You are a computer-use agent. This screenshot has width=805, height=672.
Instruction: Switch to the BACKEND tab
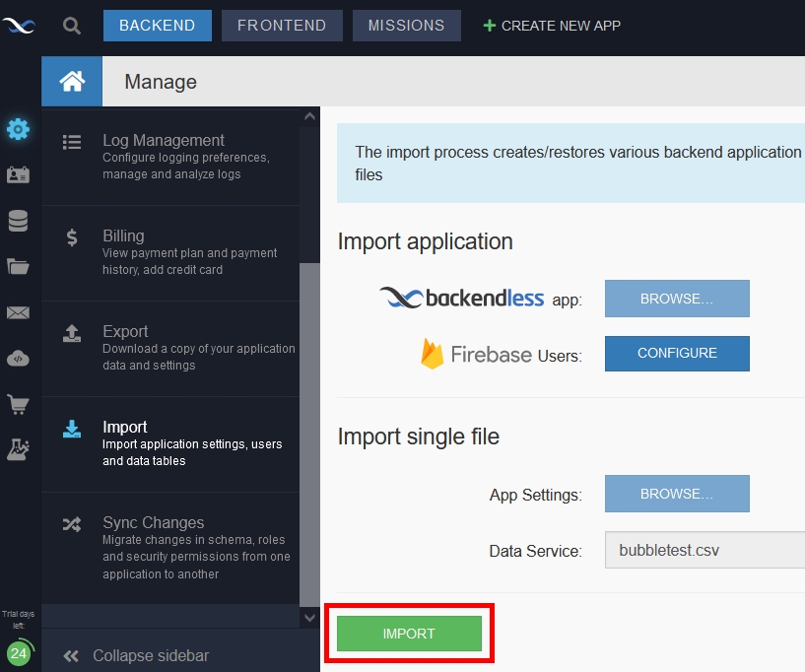pos(157,26)
